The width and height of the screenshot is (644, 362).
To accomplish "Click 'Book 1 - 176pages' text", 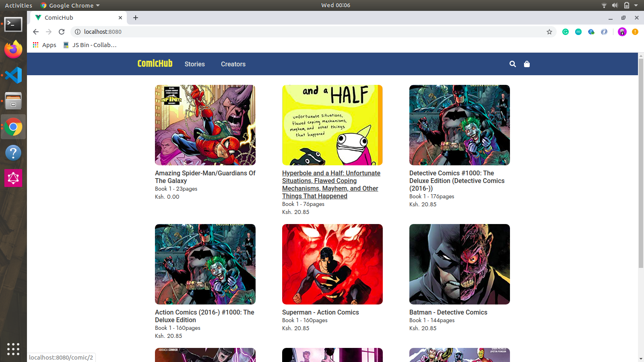I will 432,196.
